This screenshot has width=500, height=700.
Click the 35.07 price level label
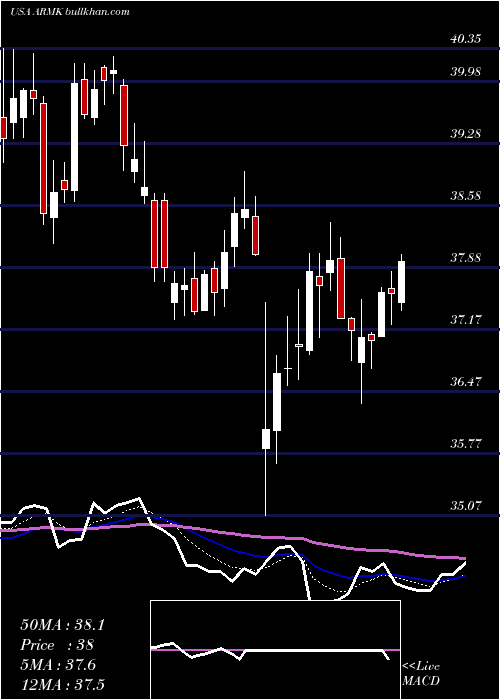click(466, 506)
